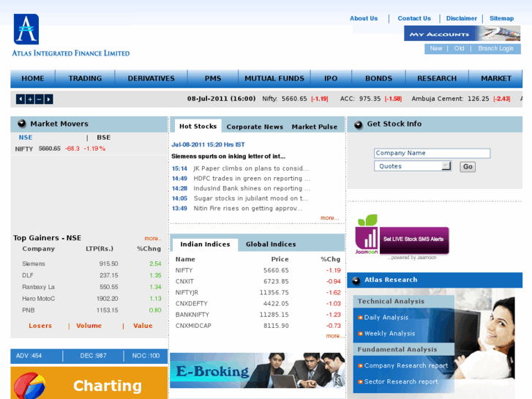Open the MARKET menu

coord(496,78)
